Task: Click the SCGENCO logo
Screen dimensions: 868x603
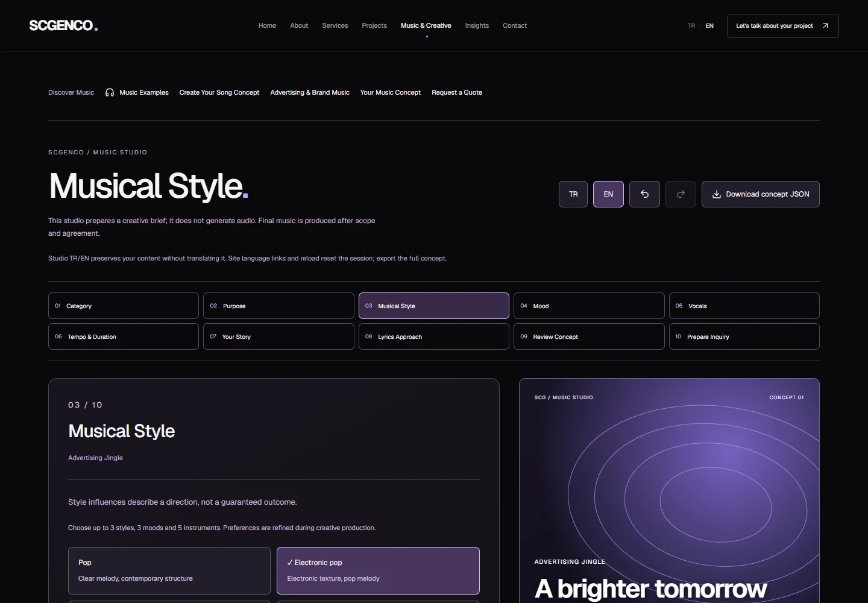Action: coord(63,25)
